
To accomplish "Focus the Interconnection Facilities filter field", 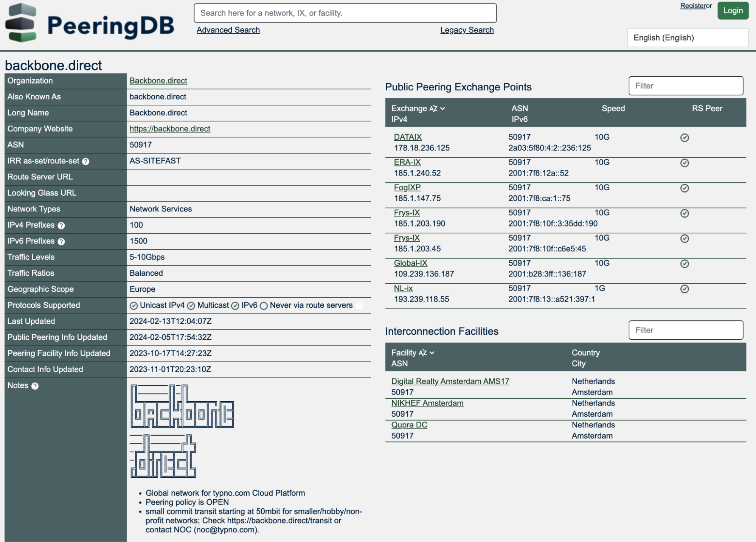I will tap(686, 330).
